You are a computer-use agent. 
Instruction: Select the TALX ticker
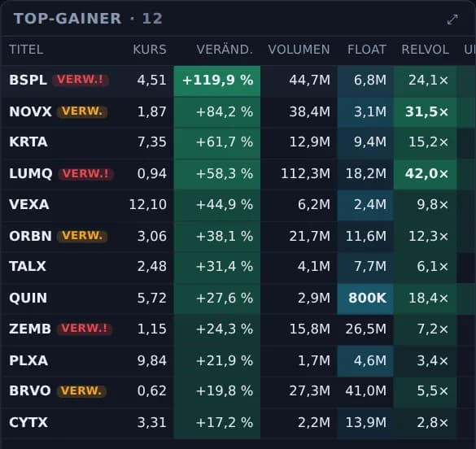coord(28,266)
